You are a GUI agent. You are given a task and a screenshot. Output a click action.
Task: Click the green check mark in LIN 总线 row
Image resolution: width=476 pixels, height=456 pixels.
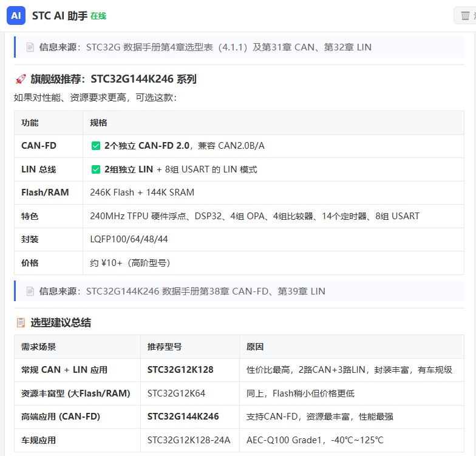click(96, 169)
